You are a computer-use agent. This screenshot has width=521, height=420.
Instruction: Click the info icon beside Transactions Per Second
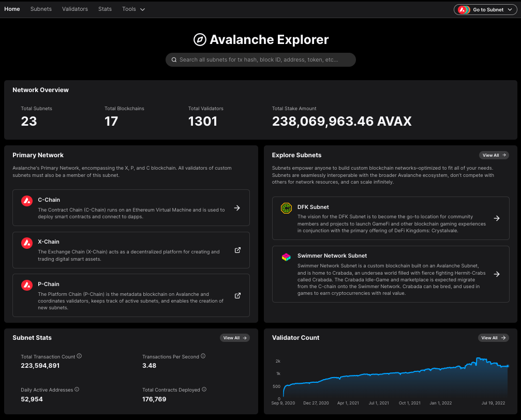[203, 356]
